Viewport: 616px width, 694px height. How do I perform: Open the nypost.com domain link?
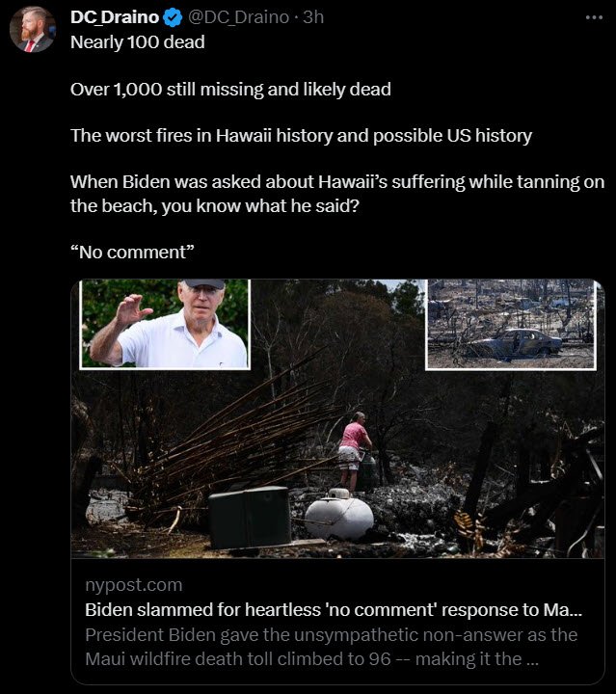pos(134,585)
